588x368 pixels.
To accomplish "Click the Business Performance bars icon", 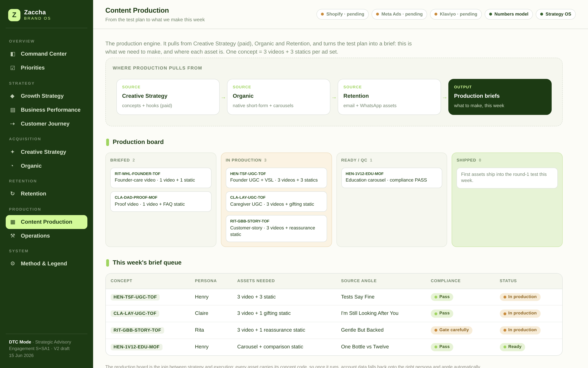I will click(x=13, y=110).
